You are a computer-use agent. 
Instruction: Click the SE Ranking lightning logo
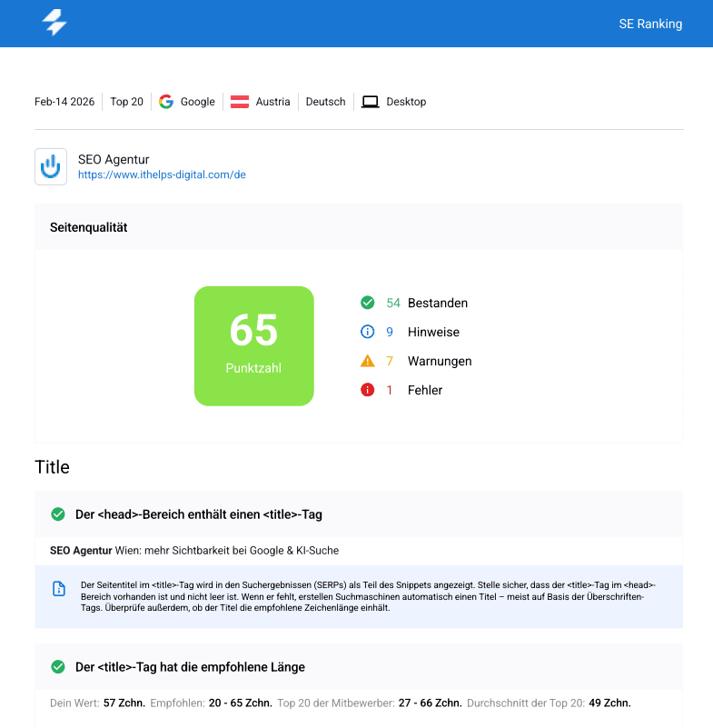[54, 23]
